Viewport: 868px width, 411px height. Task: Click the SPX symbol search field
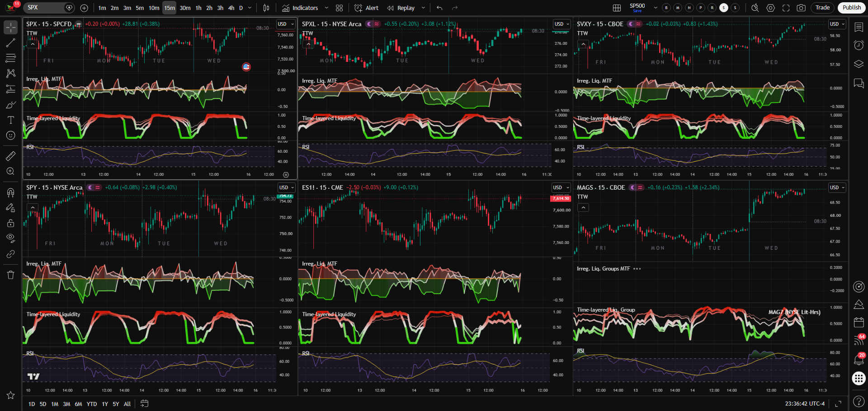43,8
